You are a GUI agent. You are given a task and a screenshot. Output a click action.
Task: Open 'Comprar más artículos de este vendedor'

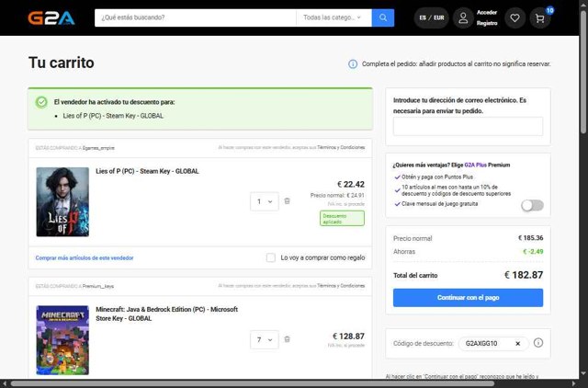85,258
